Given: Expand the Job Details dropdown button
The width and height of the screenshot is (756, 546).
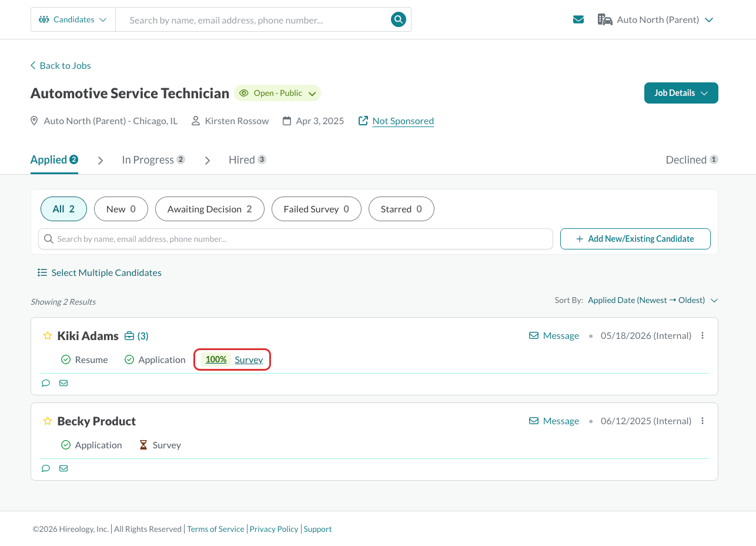Looking at the screenshot, I should coord(681,93).
